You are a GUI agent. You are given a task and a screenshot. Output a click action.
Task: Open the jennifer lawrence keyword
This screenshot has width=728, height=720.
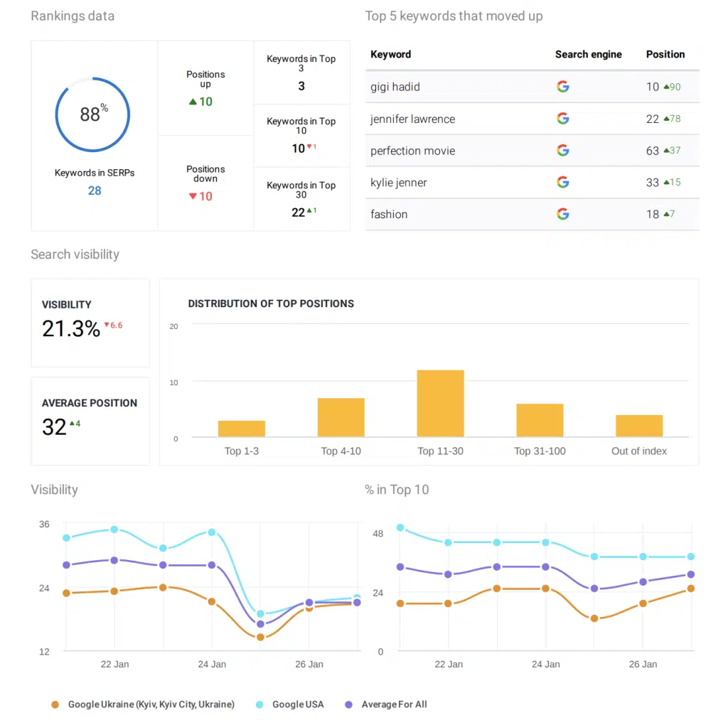coord(413,119)
